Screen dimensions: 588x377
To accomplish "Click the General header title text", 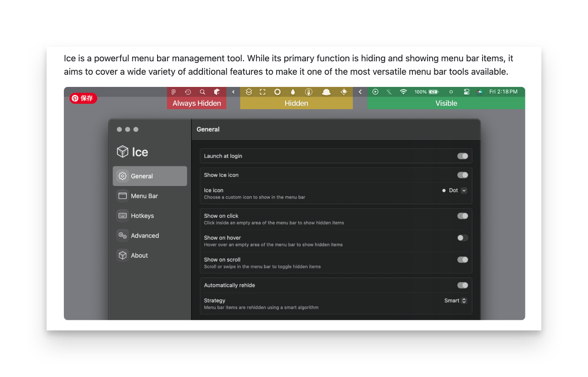I will point(208,129).
